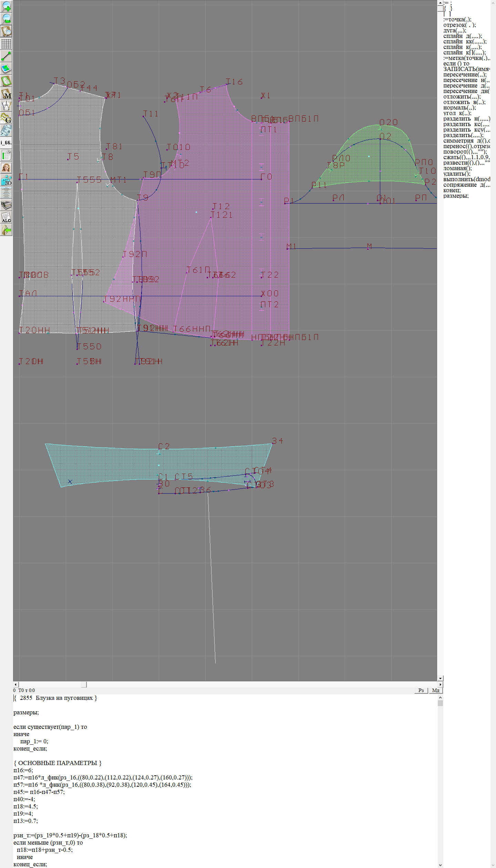
Task: Click the i_66 label button
Action: click(6, 143)
